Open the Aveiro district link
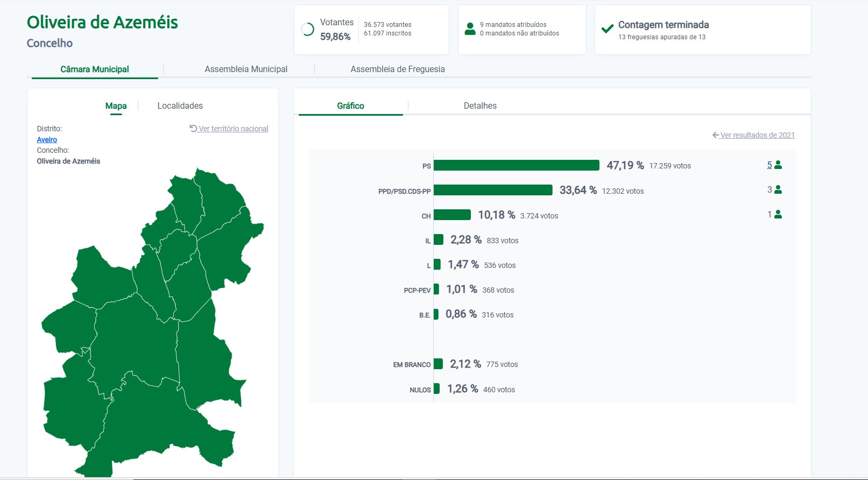This screenshot has width=868, height=480. click(x=47, y=140)
